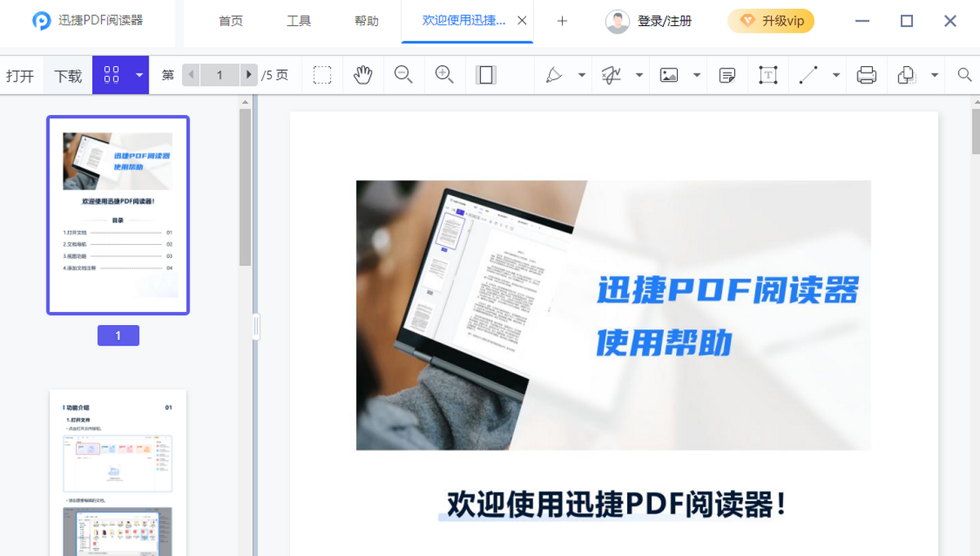Expand the highlighter color dropdown
The width and height of the screenshot is (980, 556).
581,74
